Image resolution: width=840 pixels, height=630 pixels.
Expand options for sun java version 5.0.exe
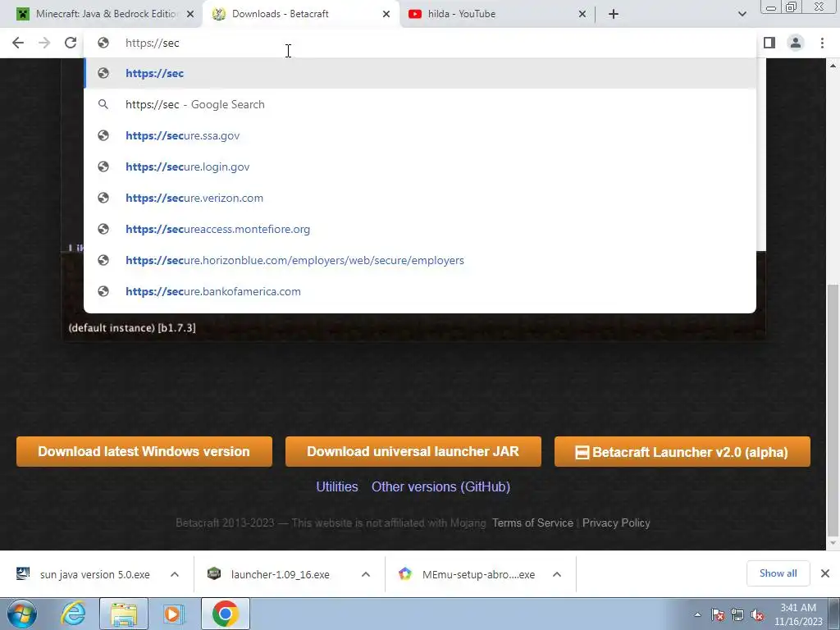click(175, 574)
